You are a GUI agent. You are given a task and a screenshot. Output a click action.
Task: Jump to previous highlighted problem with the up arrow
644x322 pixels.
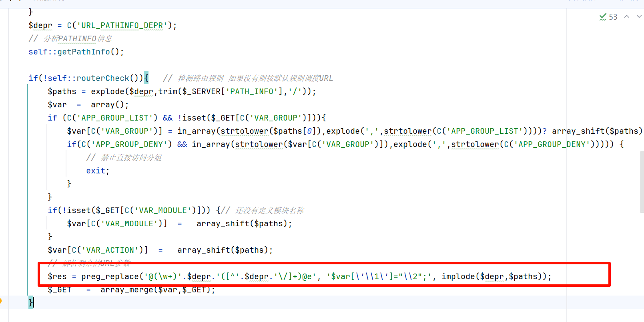(627, 16)
